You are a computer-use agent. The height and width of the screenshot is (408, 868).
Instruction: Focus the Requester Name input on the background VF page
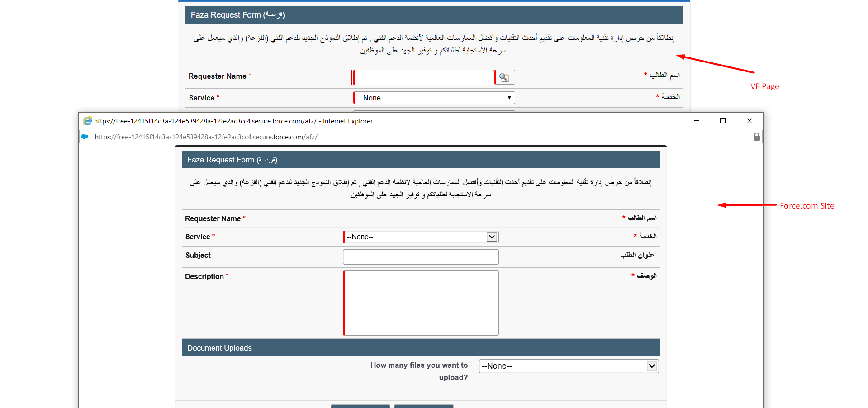424,77
